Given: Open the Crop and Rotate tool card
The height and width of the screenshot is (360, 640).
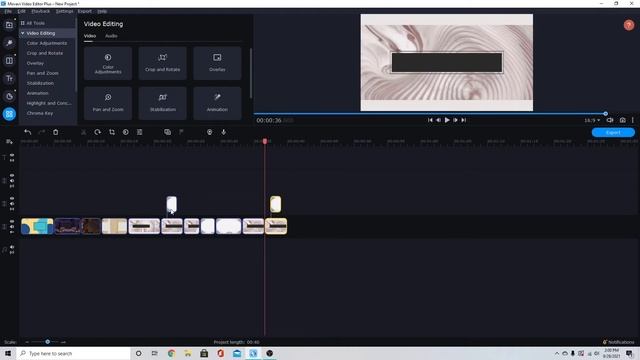Looking at the screenshot, I should (x=162, y=63).
